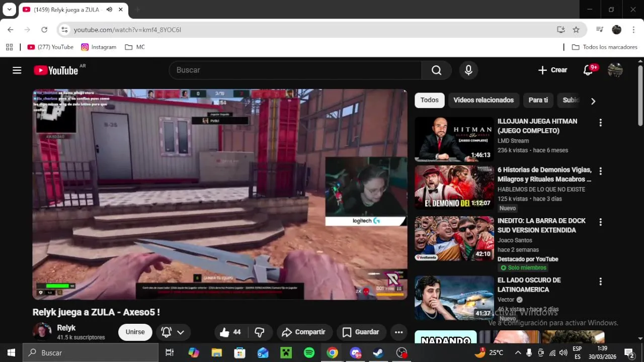Image resolution: width=644 pixels, height=362 pixels.
Task: Open install app icon in address bar
Action: point(561,30)
